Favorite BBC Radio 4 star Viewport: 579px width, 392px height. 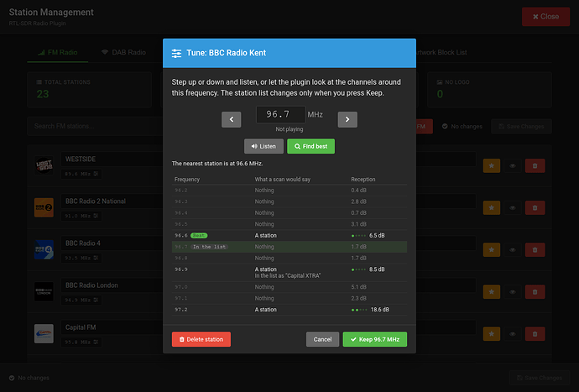click(x=492, y=250)
